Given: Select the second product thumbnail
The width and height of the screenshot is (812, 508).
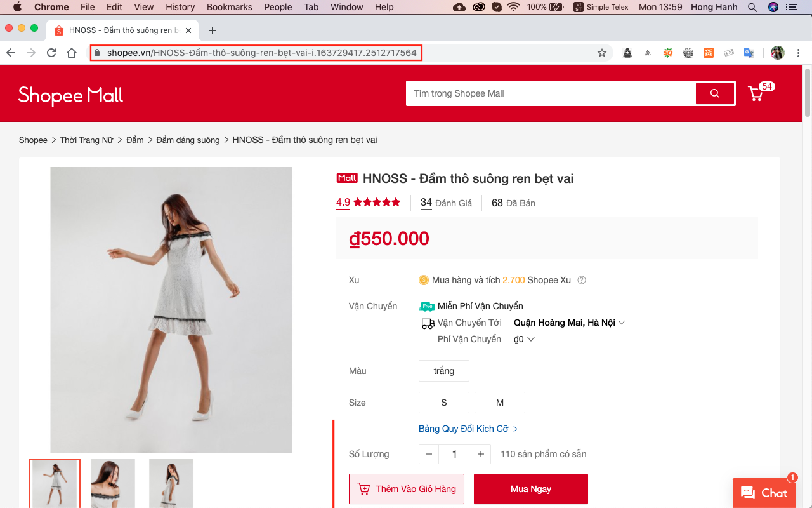Looking at the screenshot, I should tap(113, 483).
